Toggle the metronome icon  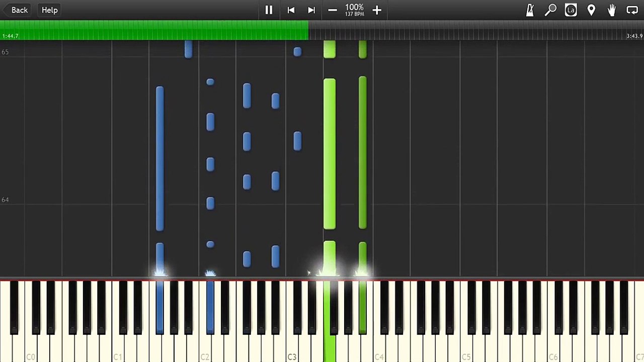pos(530,10)
